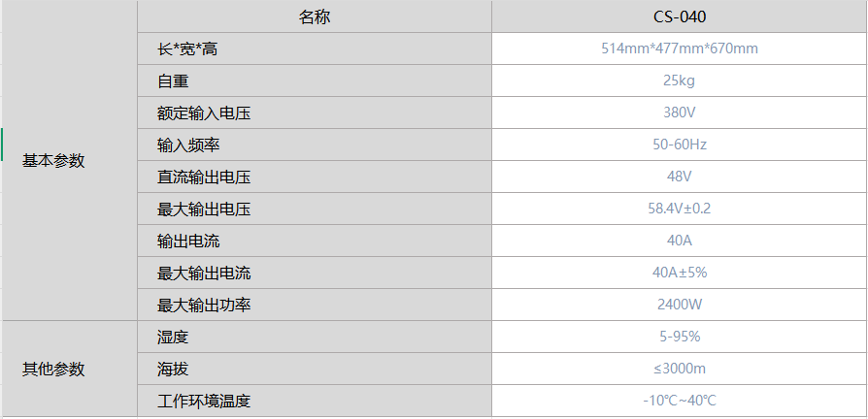The image size is (868, 419).
Task: Click the 50-60Hz frequency value
Action: click(x=680, y=145)
